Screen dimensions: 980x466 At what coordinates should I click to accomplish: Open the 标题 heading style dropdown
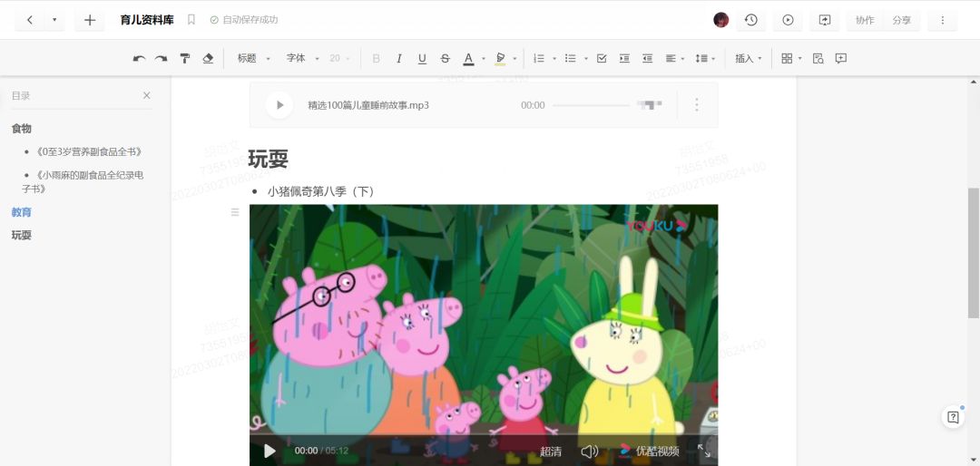253,58
